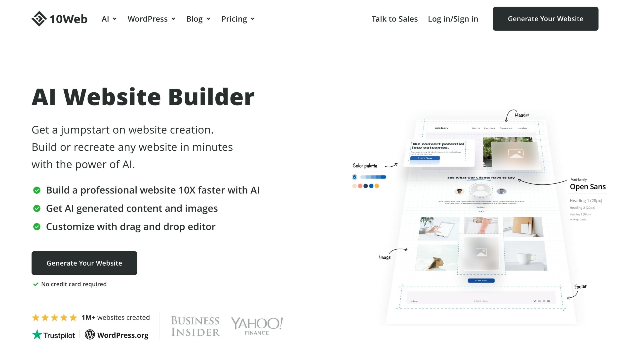Click the website preview thumbnail image

(480, 214)
